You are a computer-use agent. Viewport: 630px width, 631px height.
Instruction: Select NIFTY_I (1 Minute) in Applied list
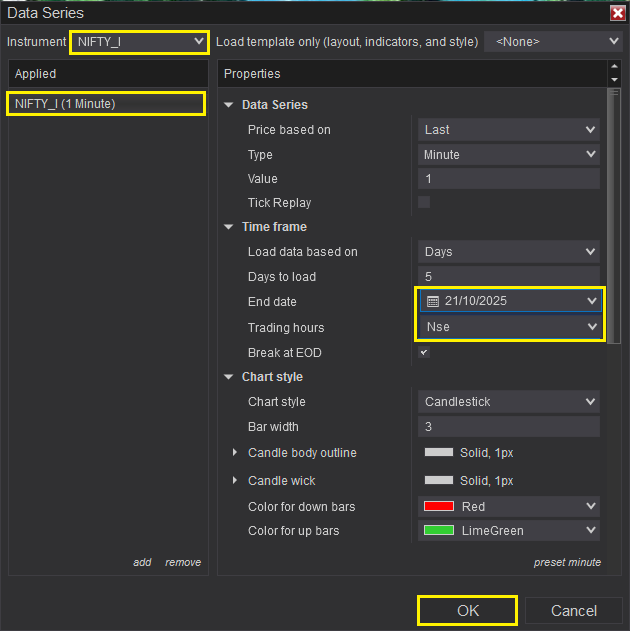click(x=106, y=103)
